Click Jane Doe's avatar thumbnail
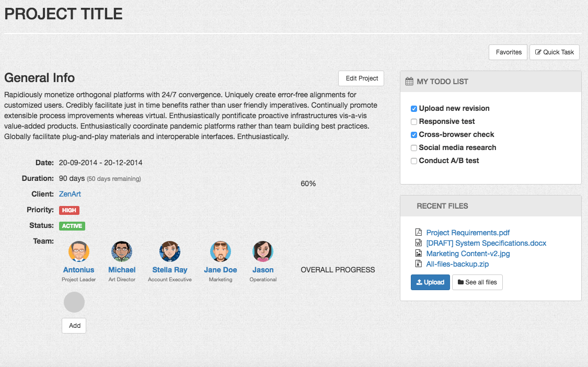This screenshot has width=588, height=367. (x=221, y=251)
